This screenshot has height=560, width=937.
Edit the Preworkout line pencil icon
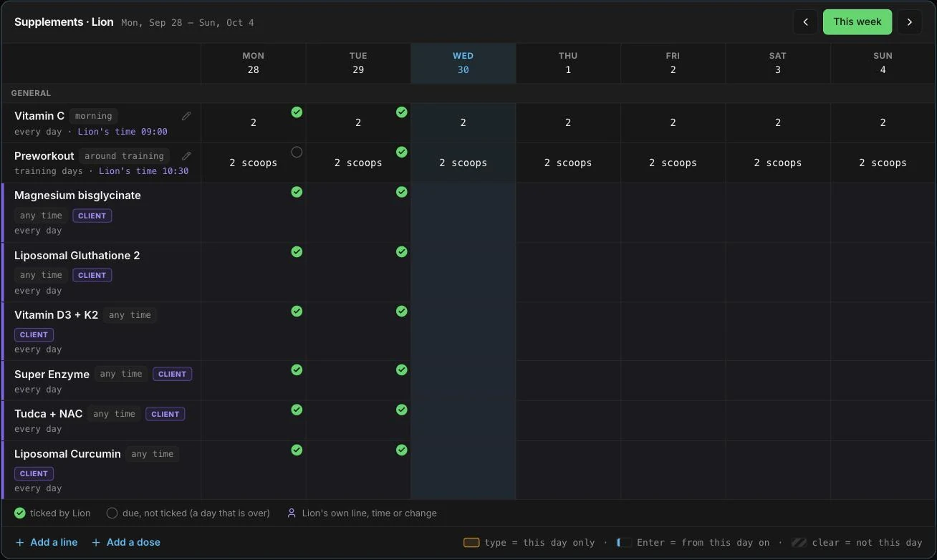(186, 156)
